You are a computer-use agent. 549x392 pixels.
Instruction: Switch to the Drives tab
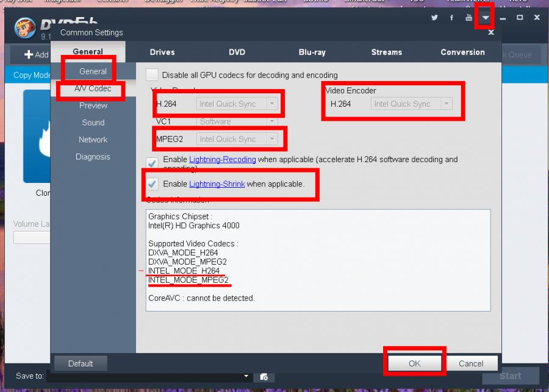coord(162,52)
